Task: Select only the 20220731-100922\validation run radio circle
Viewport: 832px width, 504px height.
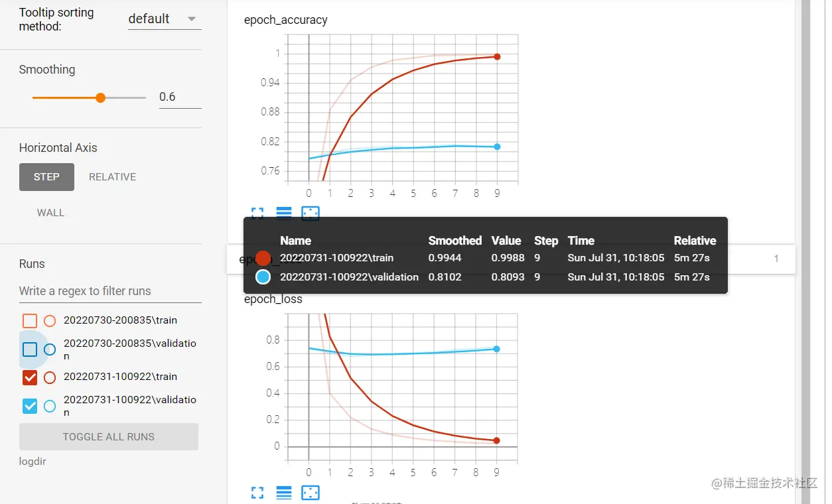Action: 50,406
